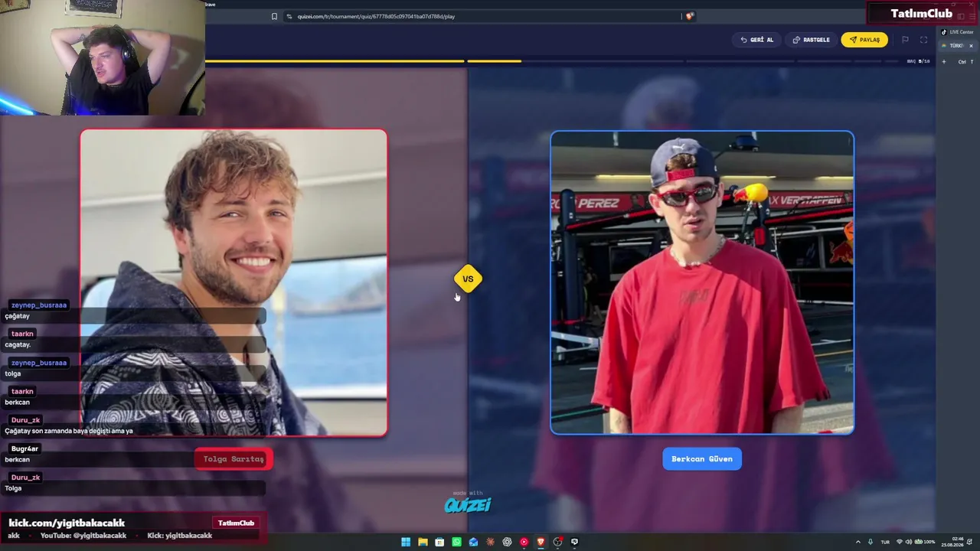This screenshot has width=980, height=551.
Task: Open the OBS Studio taskbar icon
Action: pos(557,542)
